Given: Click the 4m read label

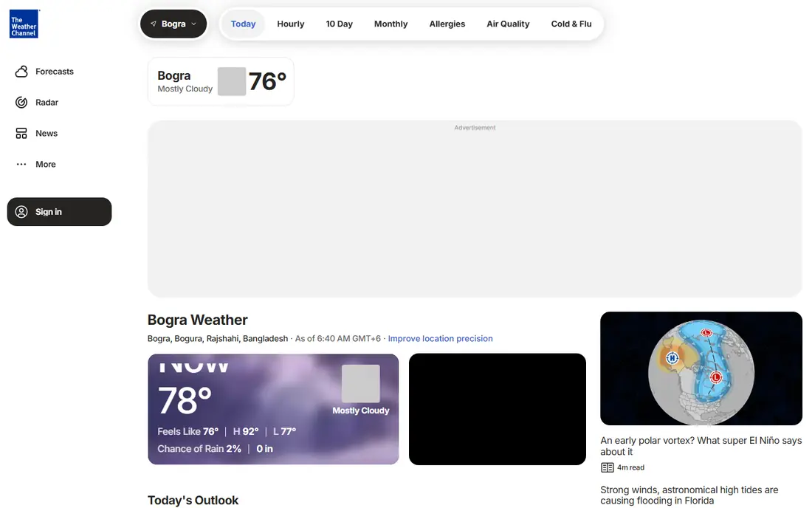Looking at the screenshot, I should 630,467.
